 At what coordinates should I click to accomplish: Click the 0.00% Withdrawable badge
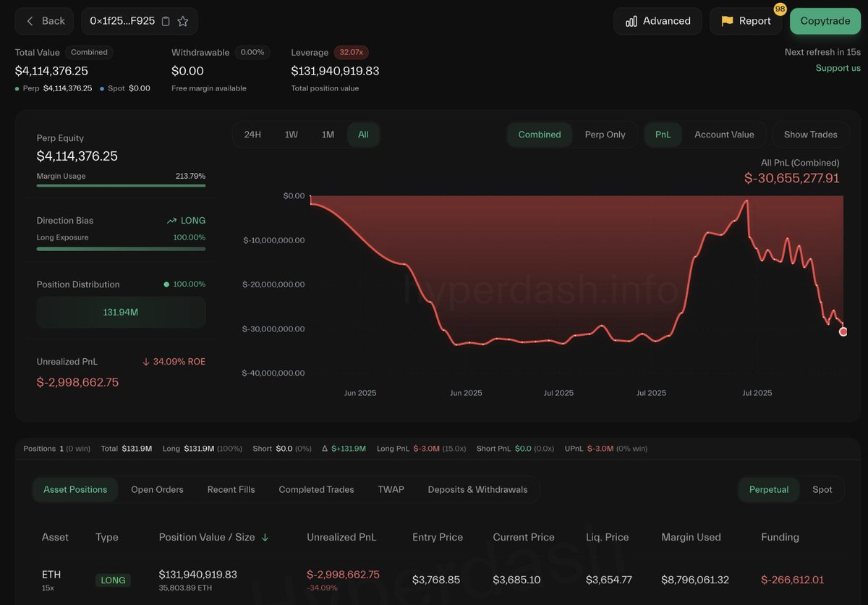click(252, 52)
